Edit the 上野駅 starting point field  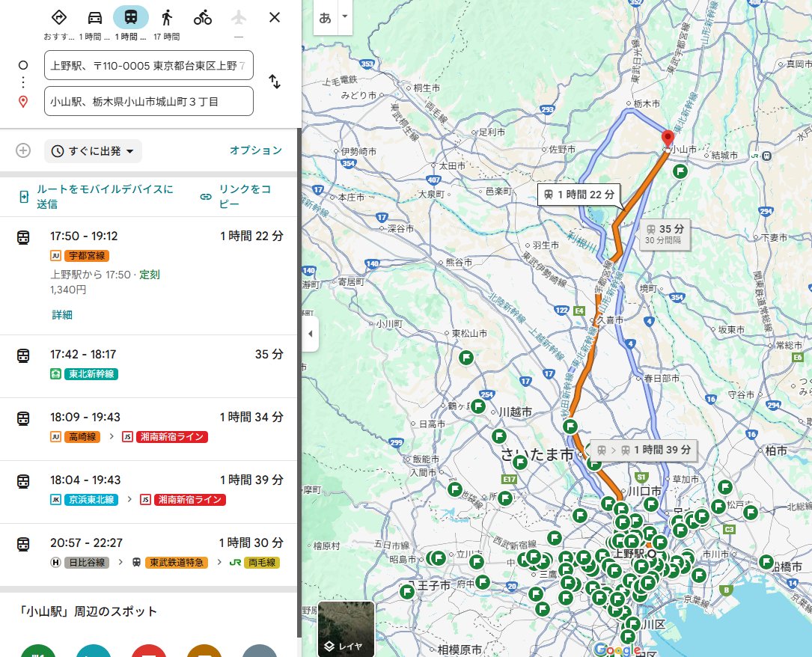[149, 65]
